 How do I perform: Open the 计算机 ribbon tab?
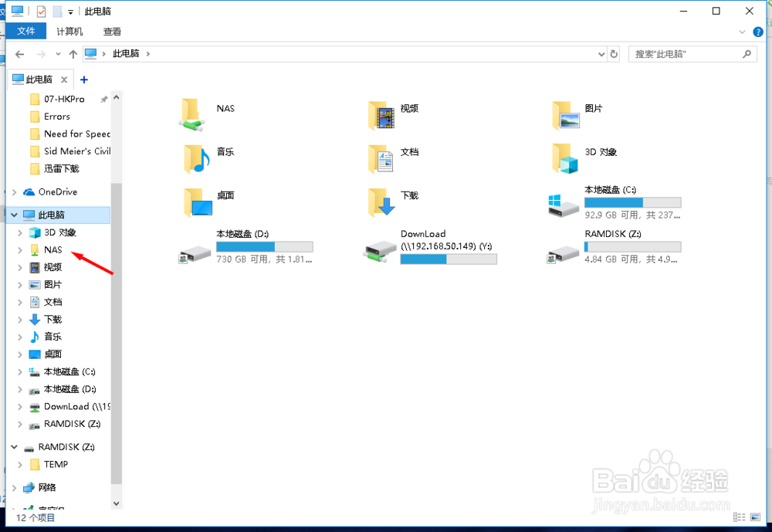69,32
